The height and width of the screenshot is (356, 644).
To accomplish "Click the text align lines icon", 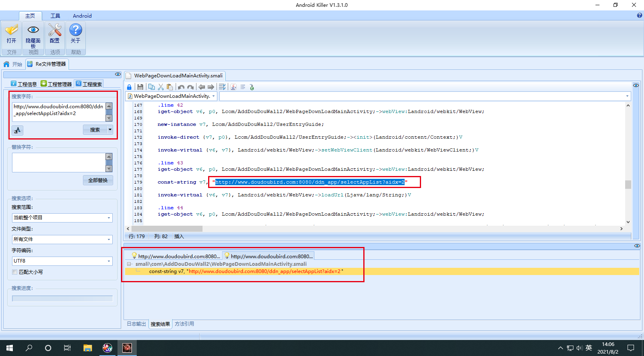I will 243,87.
